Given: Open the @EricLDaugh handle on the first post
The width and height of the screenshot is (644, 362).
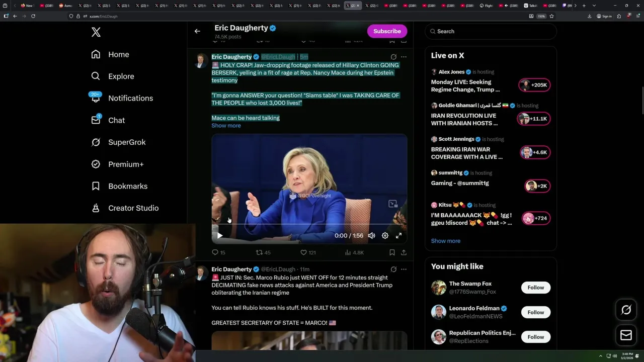Looking at the screenshot, I should [278, 57].
